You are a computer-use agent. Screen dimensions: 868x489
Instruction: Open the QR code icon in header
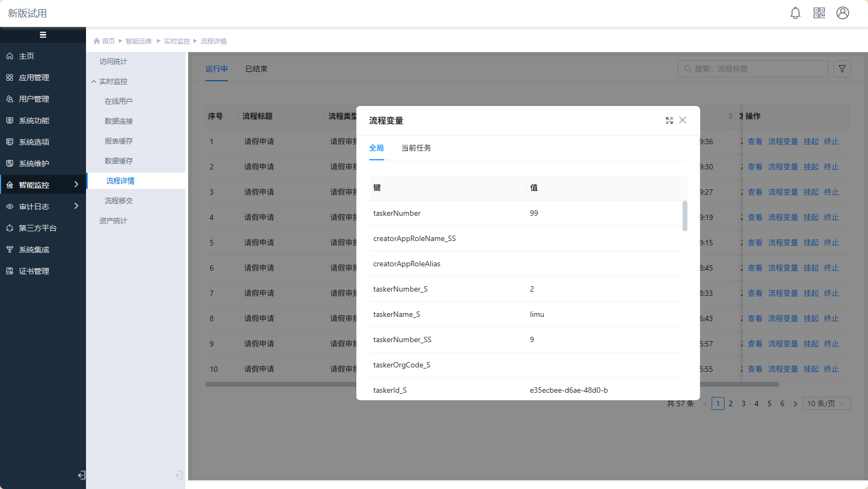tap(819, 13)
